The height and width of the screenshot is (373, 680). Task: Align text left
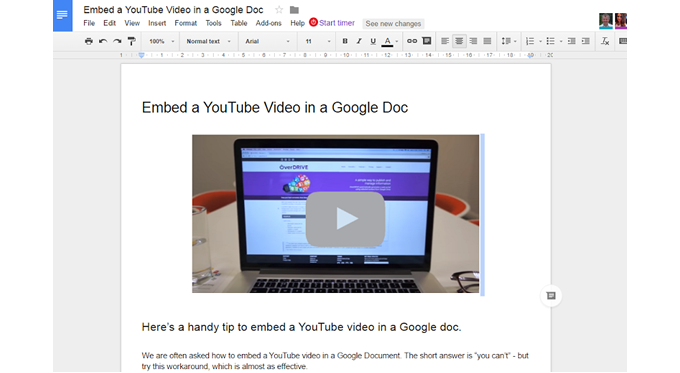click(445, 41)
